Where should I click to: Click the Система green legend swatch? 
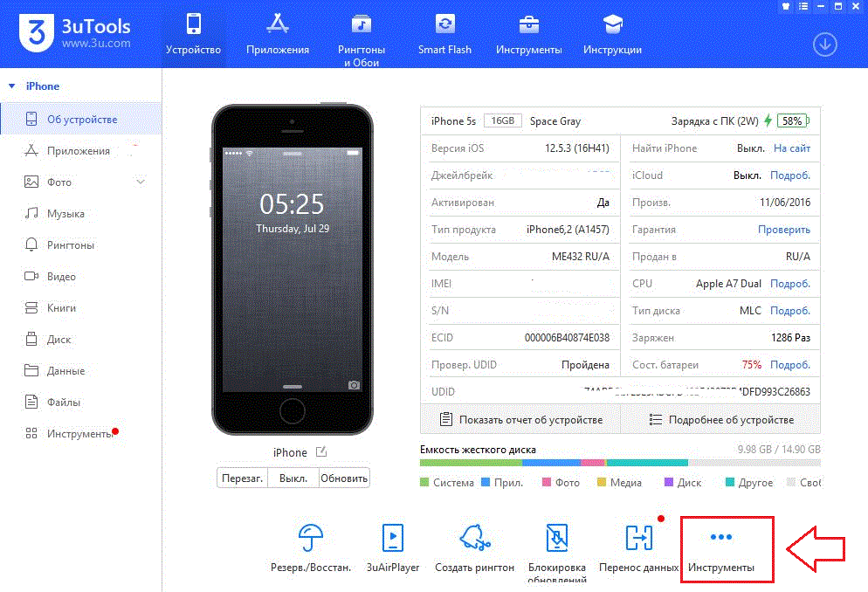424,482
